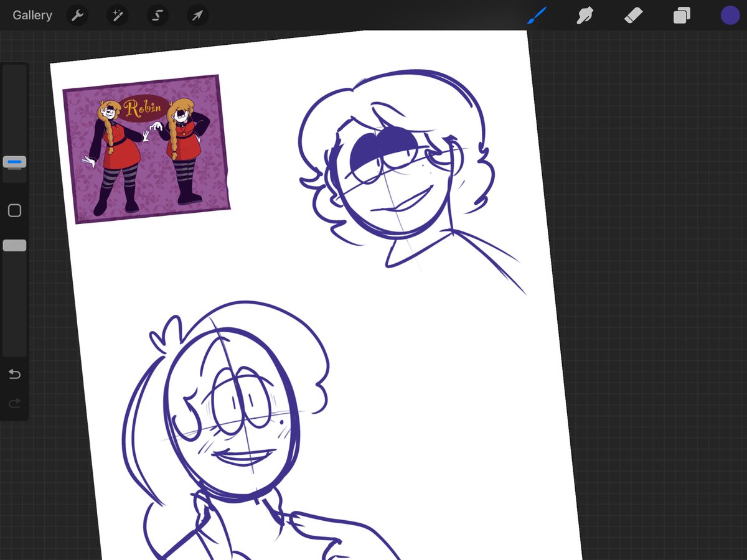Click the Robin reference image thumbnail

147,149
